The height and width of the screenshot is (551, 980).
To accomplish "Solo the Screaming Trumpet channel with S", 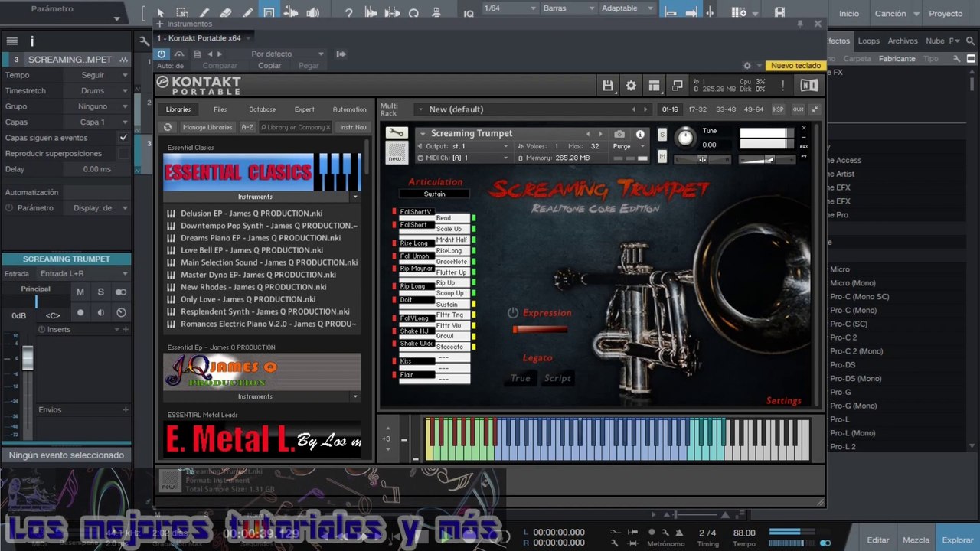I will pyautogui.click(x=100, y=292).
